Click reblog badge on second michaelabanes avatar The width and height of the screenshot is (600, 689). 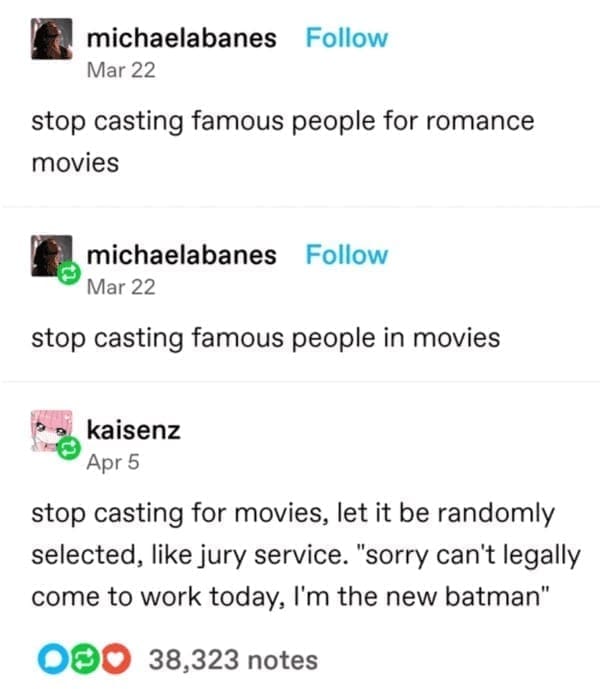click(69, 273)
